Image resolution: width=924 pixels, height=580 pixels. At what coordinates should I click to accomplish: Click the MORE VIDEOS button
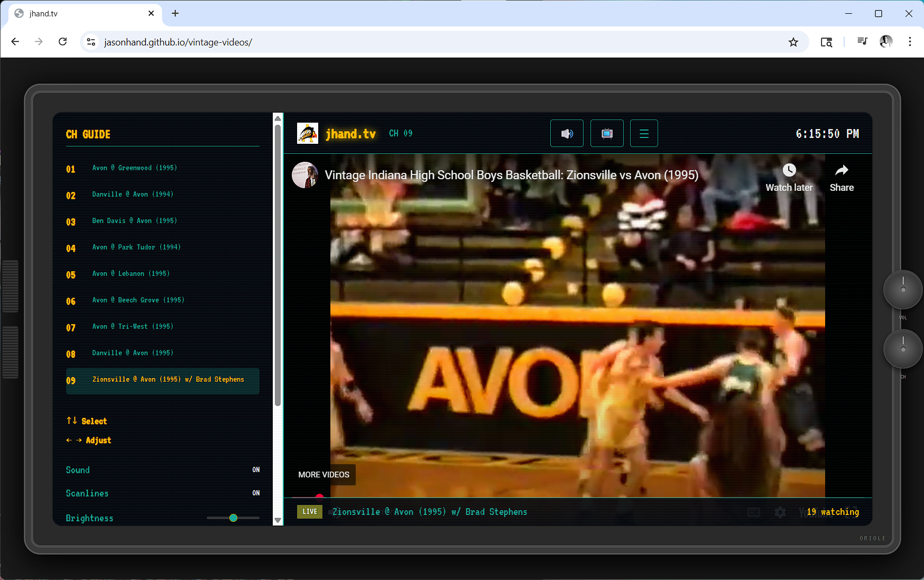pyautogui.click(x=324, y=475)
